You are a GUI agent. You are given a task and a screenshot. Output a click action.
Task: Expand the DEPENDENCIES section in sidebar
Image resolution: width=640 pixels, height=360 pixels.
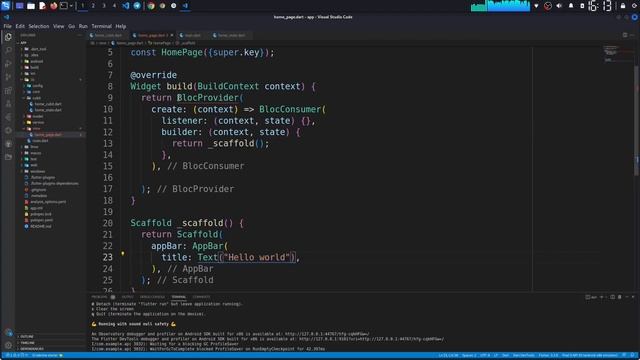50,349
